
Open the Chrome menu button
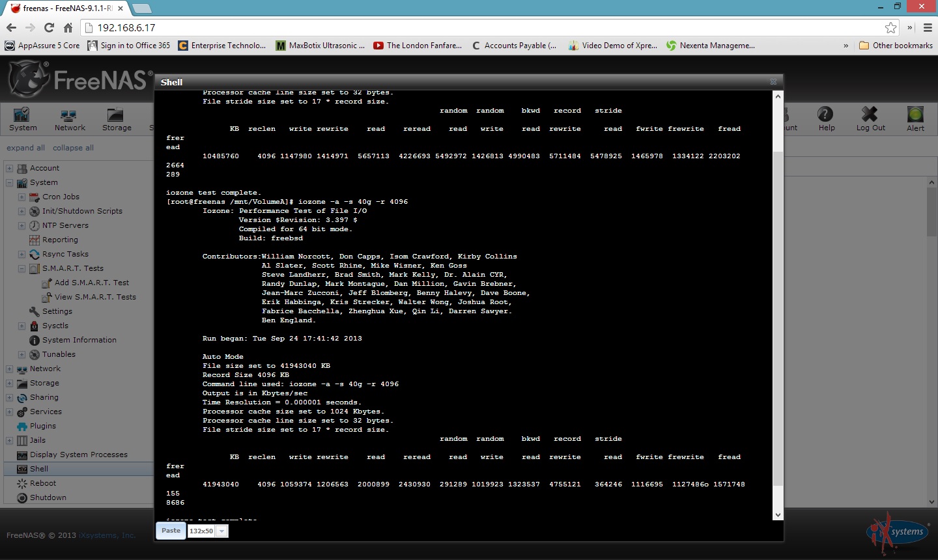tap(928, 27)
